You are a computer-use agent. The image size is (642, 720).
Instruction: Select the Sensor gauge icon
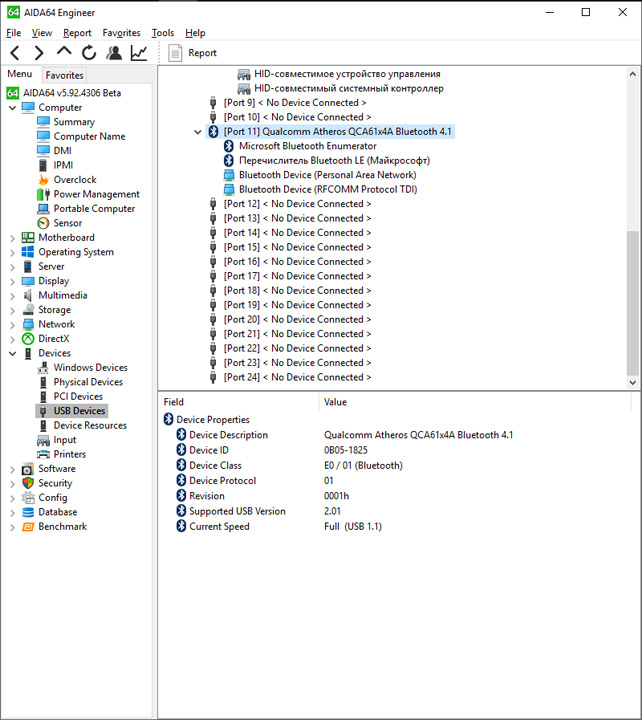(43, 223)
